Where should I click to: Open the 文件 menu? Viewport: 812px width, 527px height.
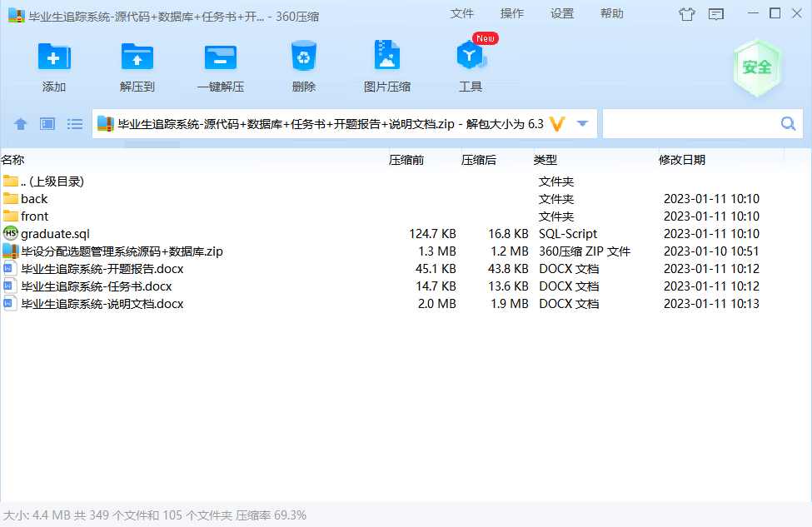[462, 13]
